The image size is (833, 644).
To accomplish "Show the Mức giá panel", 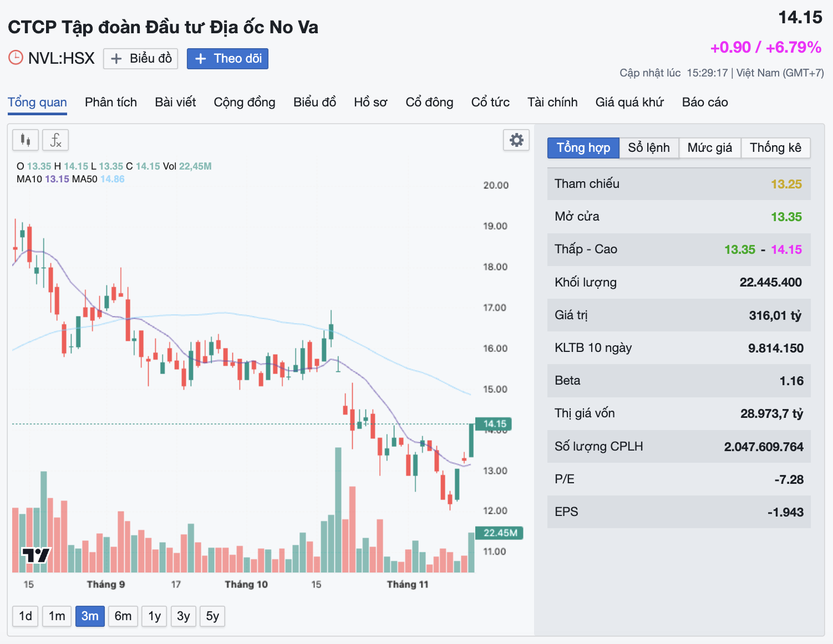I will point(710,148).
